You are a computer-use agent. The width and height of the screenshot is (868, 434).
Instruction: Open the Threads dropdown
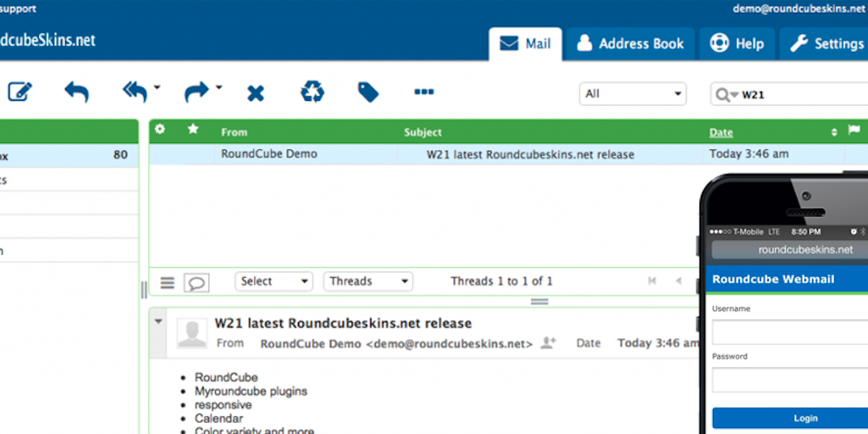pyautogui.click(x=368, y=281)
